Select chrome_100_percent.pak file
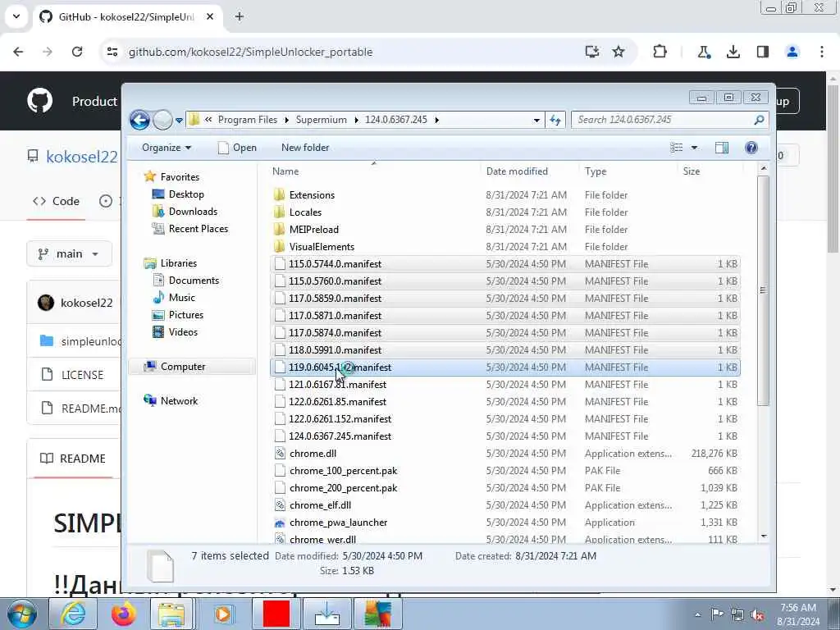This screenshot has width=840, height=630. [x=505, y=470]
